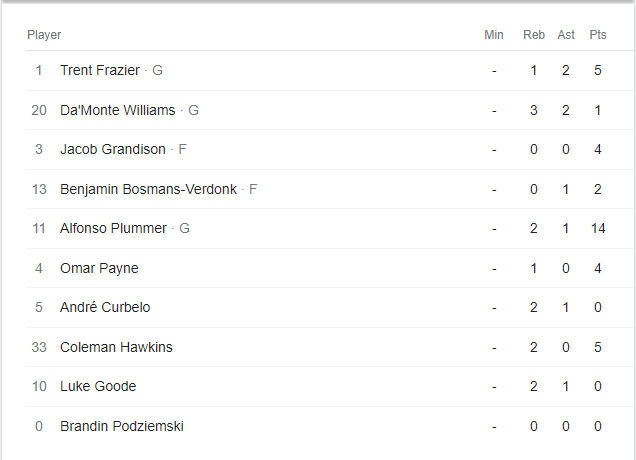636x460 pixels.
Task: Click on Omar Payne
Action: [99, 268]
